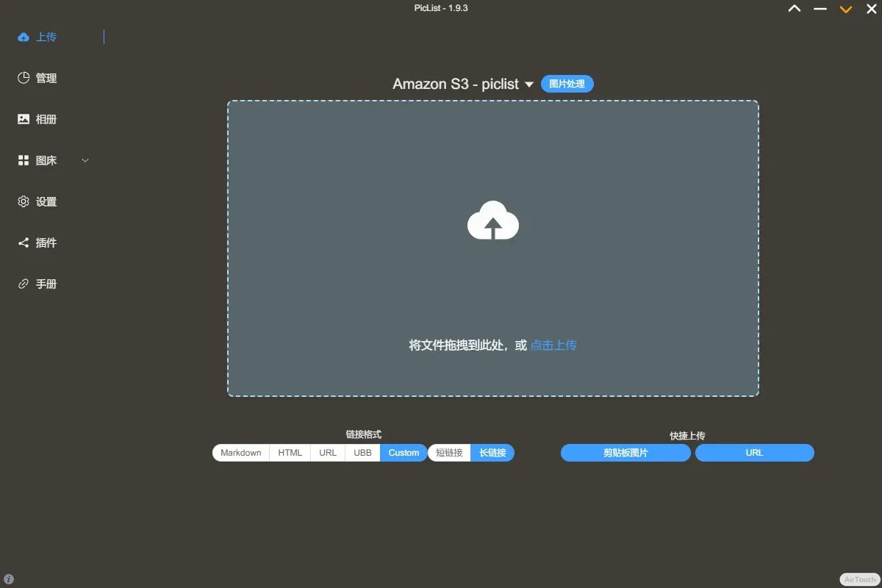Expand the 图床 submenu chevron
The height and width of the screenshot is (588, 882).
[x=85, y=160]
